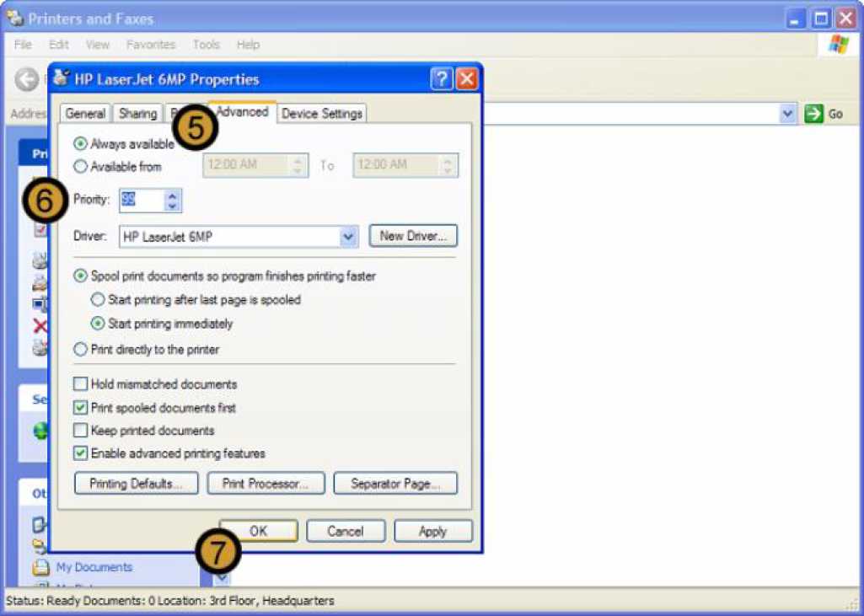Expand the address bar dropdown in Printers and Faxes
Screen dimensions: 864x616
(787, 114)
